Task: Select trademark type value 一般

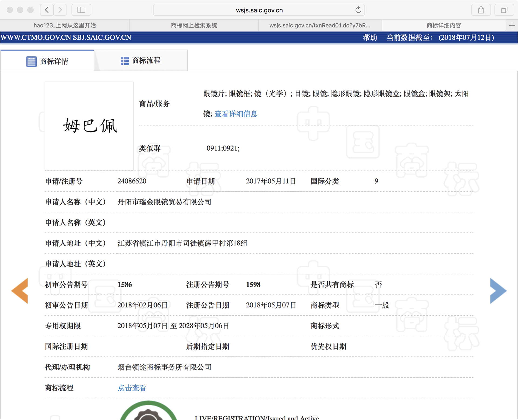Action: (382, 305)
